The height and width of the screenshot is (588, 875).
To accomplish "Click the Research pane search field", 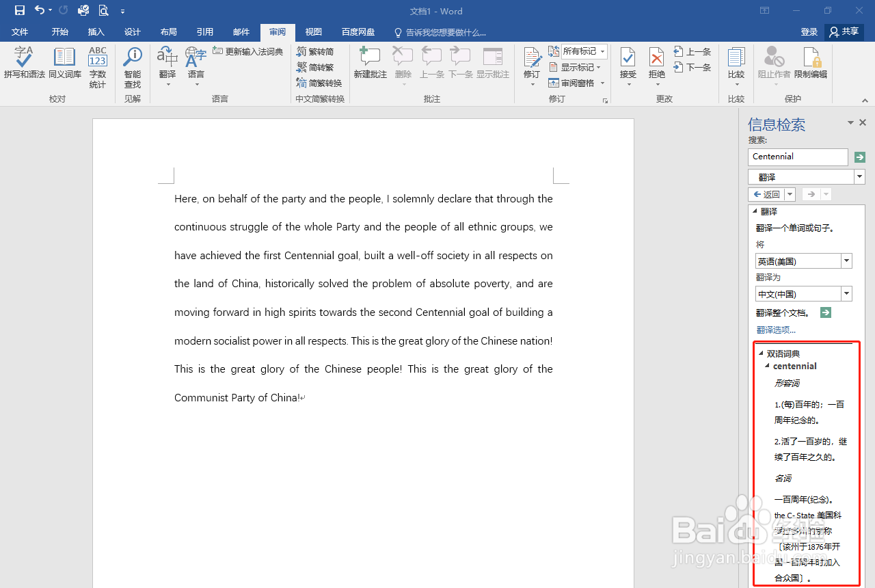I will tap(798, 157).
